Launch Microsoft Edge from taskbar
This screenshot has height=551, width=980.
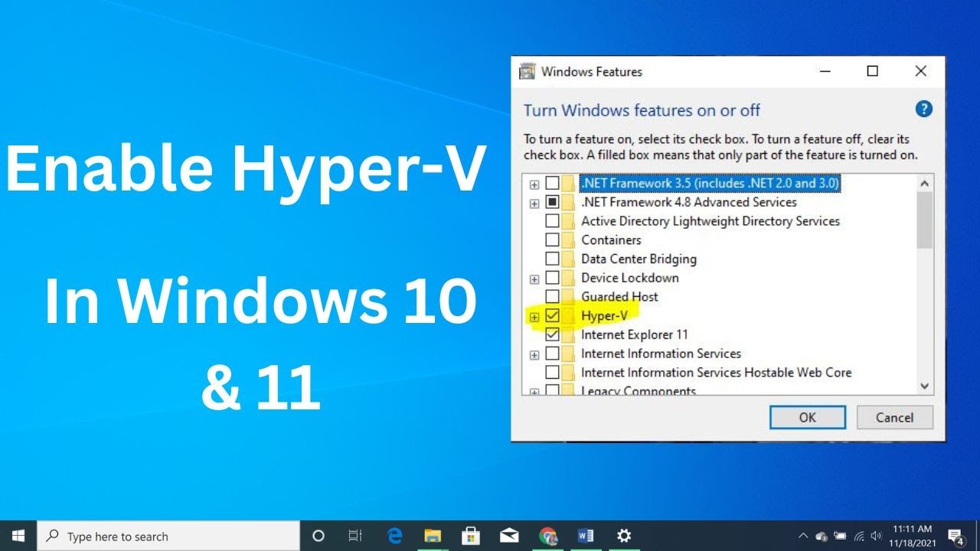394,536
